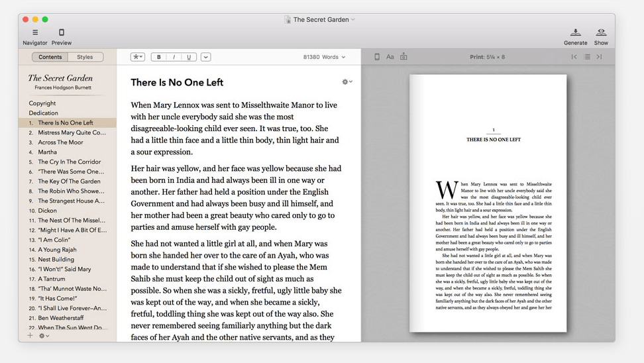The image size is (644, 363).
Task: Click the chapter title There Is No One Left
Action: pos(177,83)
